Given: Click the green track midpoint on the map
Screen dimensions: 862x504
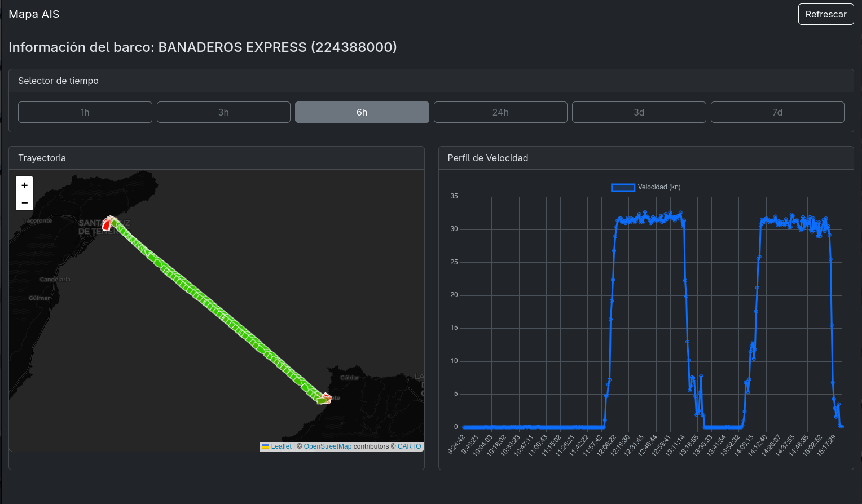Looking at the screenshot, I should [217, 311].
